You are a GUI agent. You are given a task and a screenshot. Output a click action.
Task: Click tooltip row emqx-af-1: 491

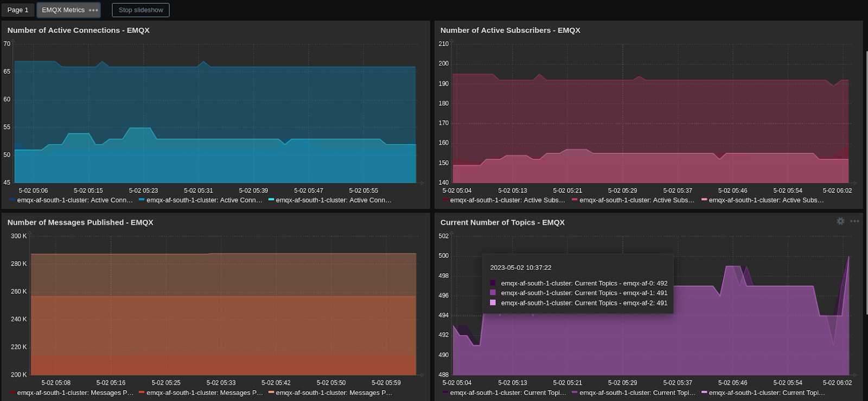click(x=579, y=293)
